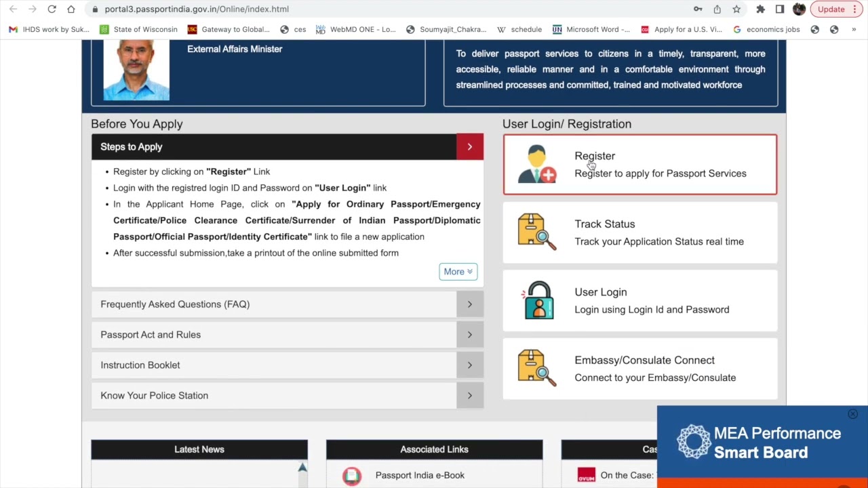Click the Embassy/Consulate Connect parcel icon
Image resolution: width=868 pixels, height=488 pixels.
[x=537, y=368]
